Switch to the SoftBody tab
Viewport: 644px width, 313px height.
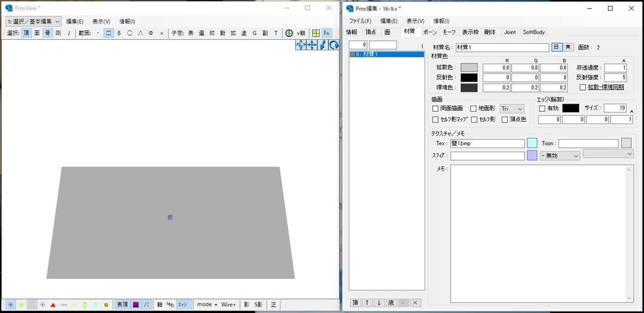tap(534, 32)
